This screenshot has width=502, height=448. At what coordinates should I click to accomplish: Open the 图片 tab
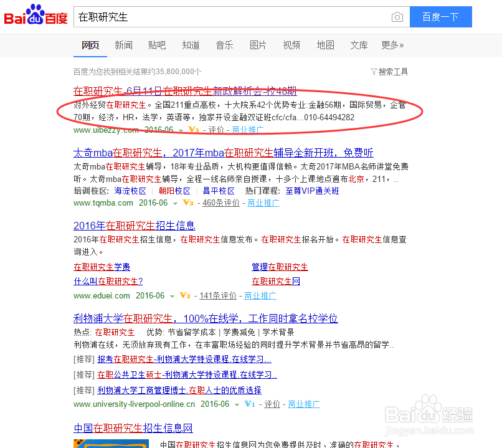[x=258, y=45]
